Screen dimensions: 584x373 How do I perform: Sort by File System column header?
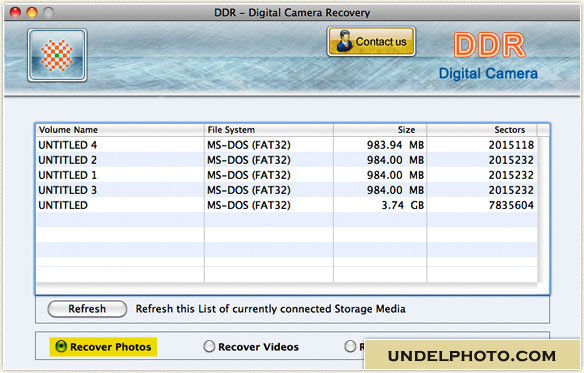pos(269,130)
